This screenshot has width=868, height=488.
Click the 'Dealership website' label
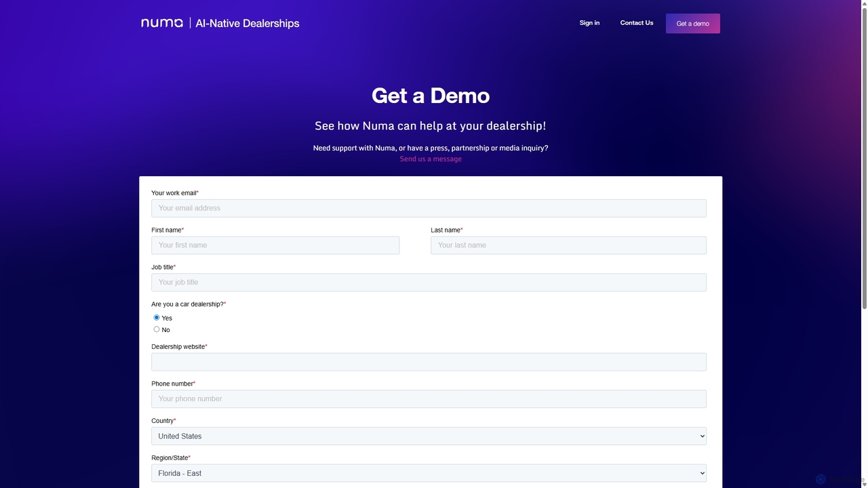point(178,347)
